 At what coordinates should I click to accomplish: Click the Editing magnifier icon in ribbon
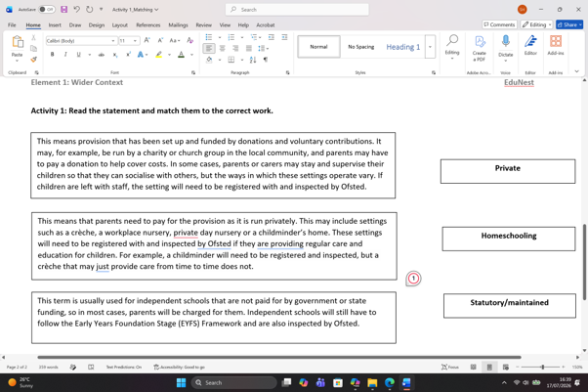[x=452, y=40]
